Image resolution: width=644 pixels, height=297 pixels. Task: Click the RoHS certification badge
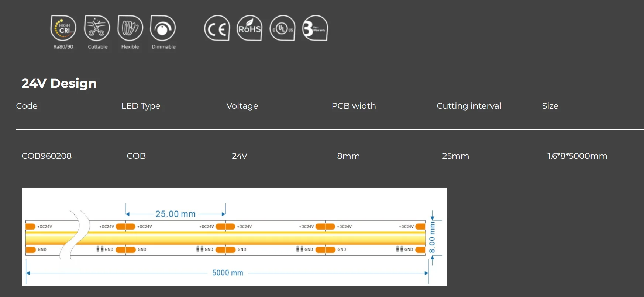pos(249,28)
